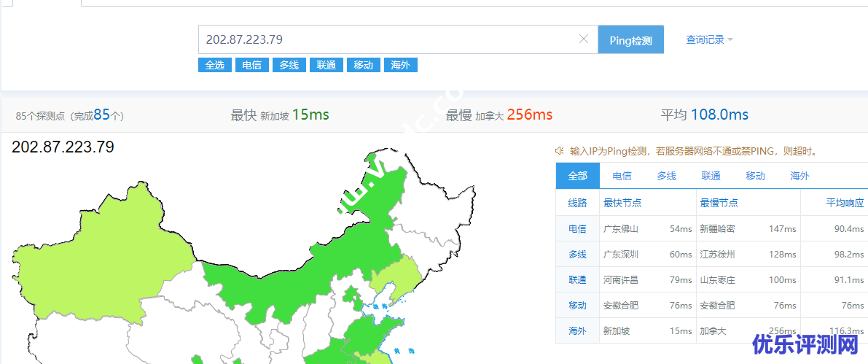Click the 90.4ms average value
The image size is (868, 364).
click(849, 228)
